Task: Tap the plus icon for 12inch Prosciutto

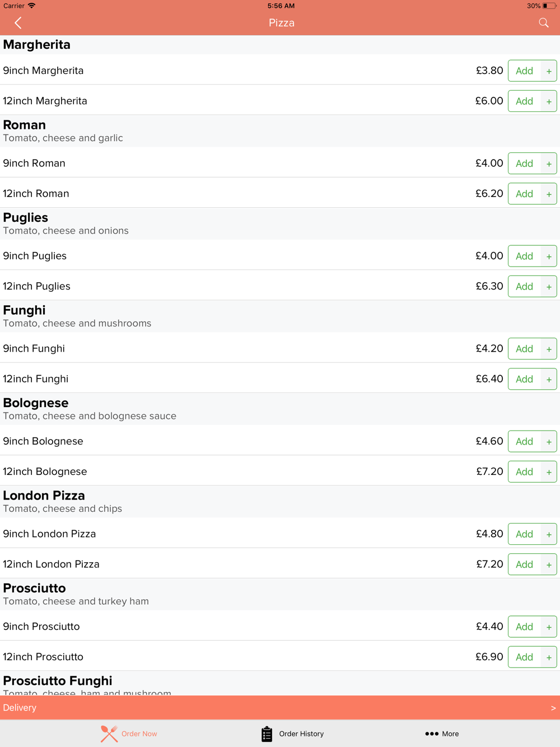Action: point(549,657)
